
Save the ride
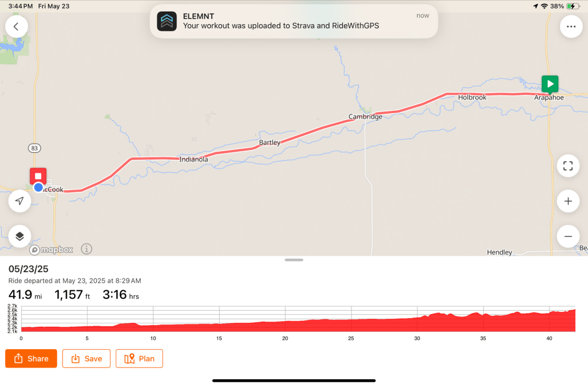pyautogui.click(x=86, y=358)
